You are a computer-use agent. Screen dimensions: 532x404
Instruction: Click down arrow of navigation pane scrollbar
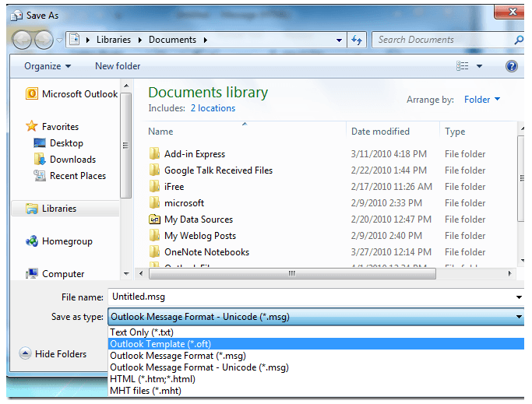[126, 274]
